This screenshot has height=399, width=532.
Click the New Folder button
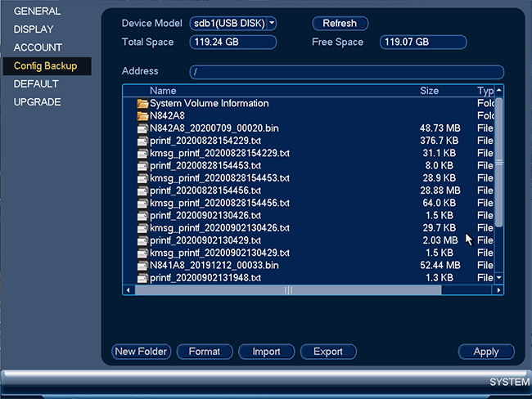[x=141, y=352]
